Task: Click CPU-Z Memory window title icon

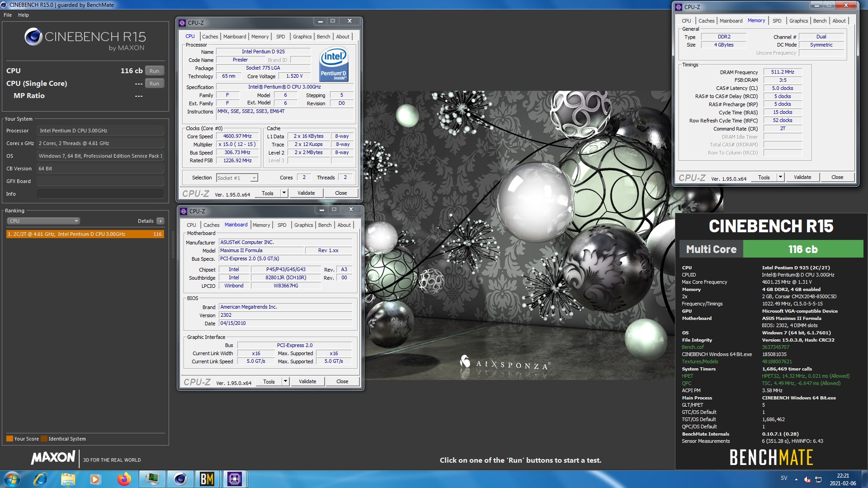Action: pyautogui.click(x=679, y=7)
